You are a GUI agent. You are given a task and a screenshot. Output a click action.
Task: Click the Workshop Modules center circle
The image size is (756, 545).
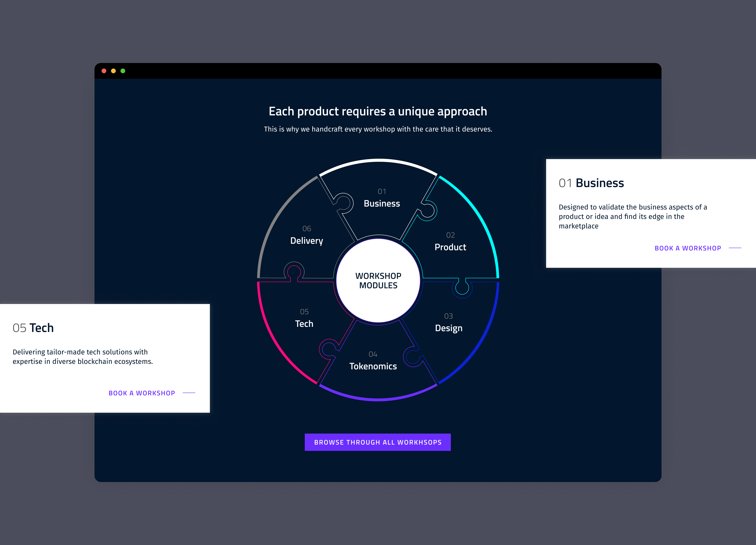(x=378, y=280)
